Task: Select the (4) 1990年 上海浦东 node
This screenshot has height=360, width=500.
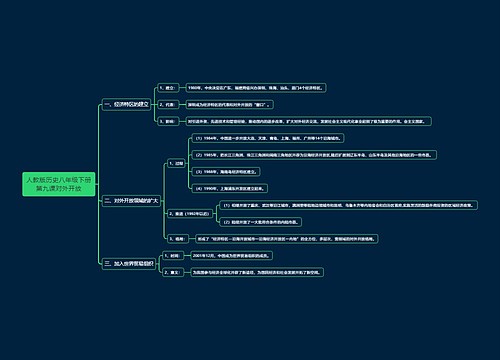Action: point(230,188)
